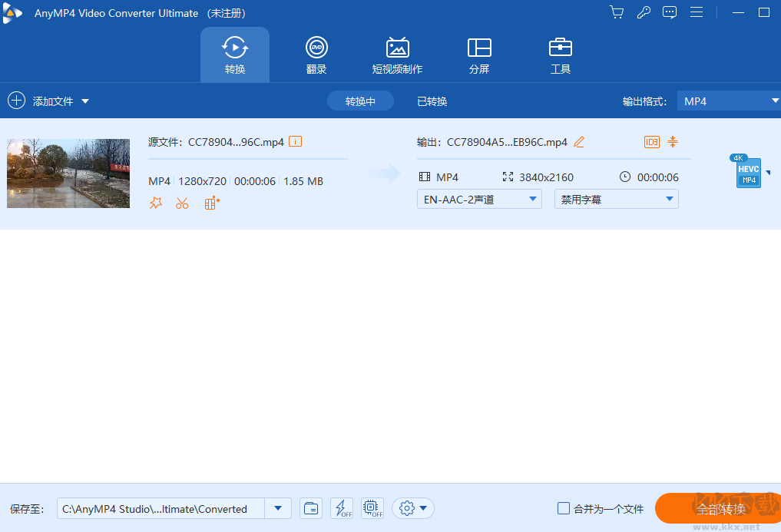781x532 pixels.
Task: Switch to the 工具 tab
Action: point(561,54)
